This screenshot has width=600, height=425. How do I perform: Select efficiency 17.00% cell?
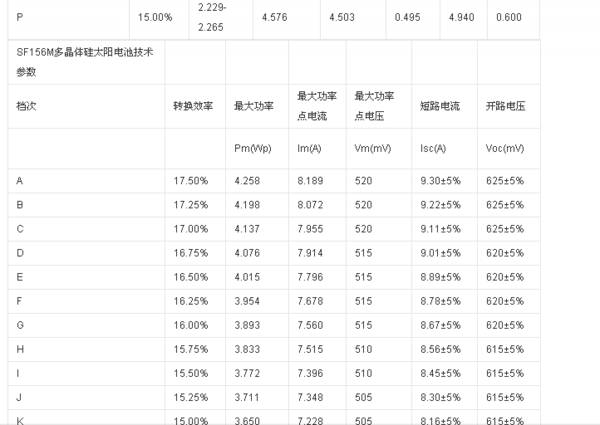[191, 229]
